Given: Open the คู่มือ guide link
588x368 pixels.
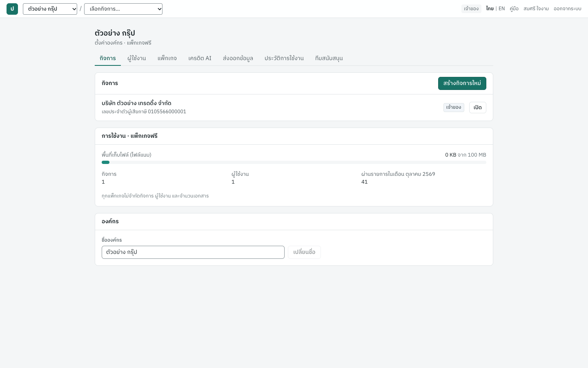Looking at the screenshot, I should tap(514, 9).
